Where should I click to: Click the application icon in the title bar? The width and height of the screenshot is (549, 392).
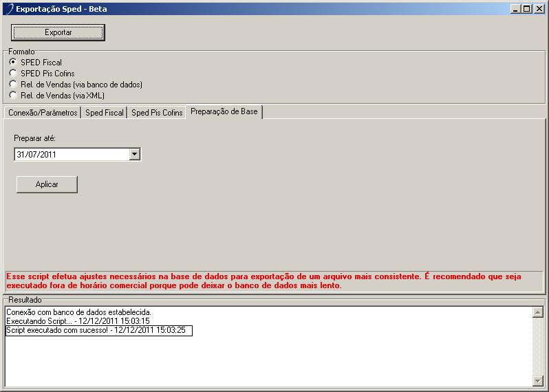pos(8,10)
